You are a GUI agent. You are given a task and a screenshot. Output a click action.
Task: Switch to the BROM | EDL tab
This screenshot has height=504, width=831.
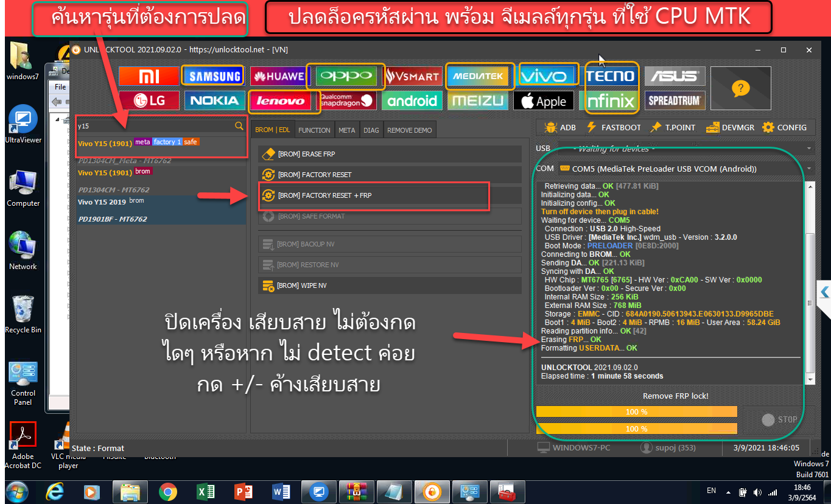[x=273, y=130]
